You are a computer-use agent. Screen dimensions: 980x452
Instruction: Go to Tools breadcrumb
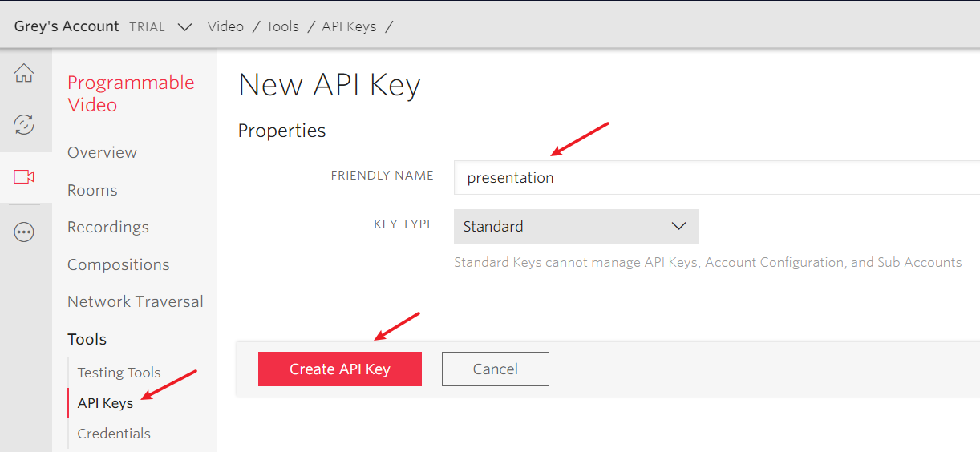[x=282, y=26]
